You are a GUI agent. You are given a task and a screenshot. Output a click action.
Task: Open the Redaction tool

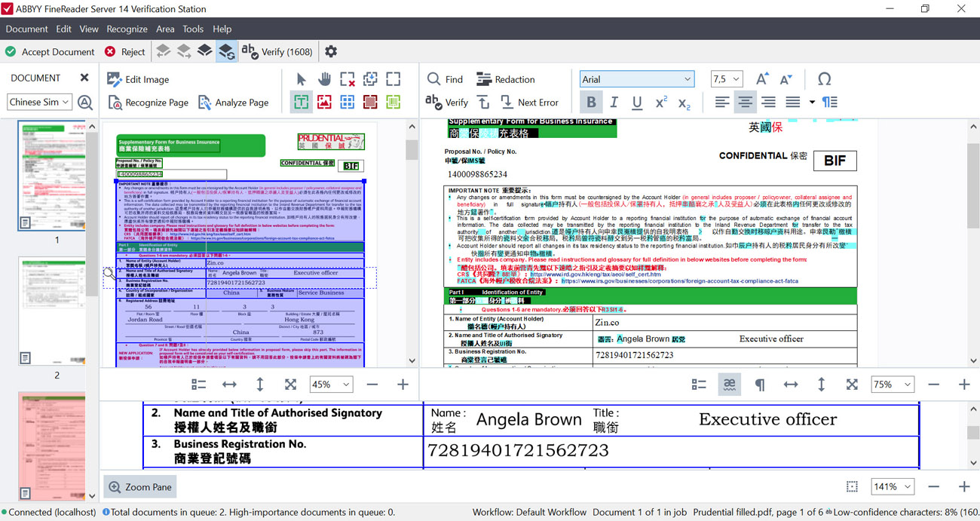click(x=506, y=79)
